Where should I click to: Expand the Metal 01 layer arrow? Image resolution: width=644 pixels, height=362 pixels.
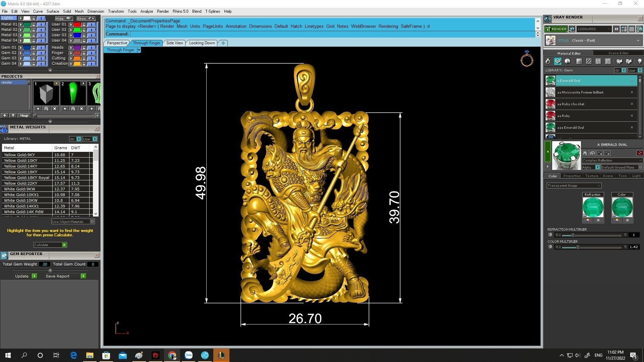pos(20,24)
